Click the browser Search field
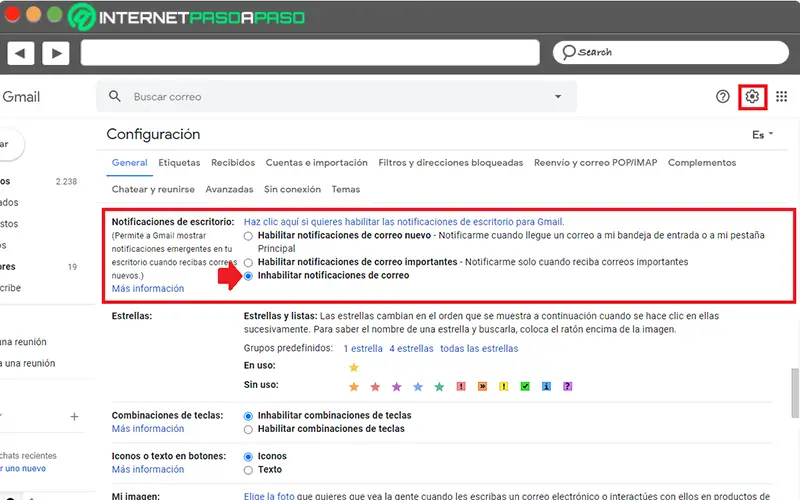The height and width of the screenshot is (500, 800). click(x=670, y=52)
